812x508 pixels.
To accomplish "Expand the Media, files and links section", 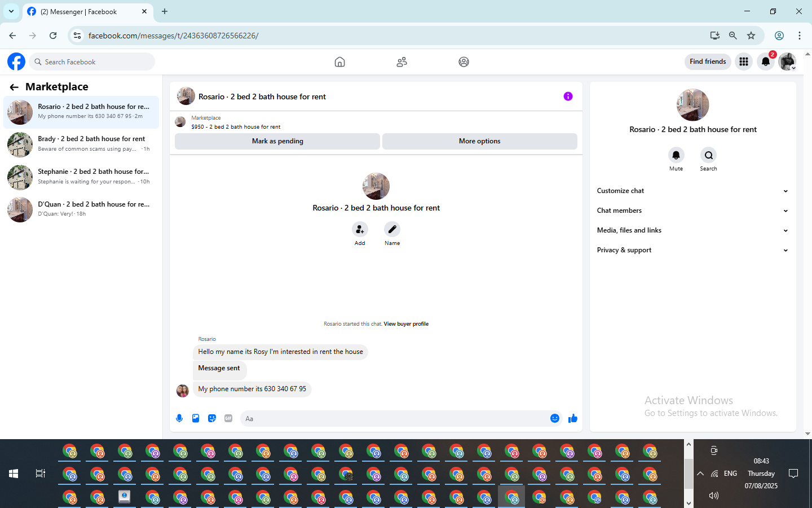I will point(692,230).
